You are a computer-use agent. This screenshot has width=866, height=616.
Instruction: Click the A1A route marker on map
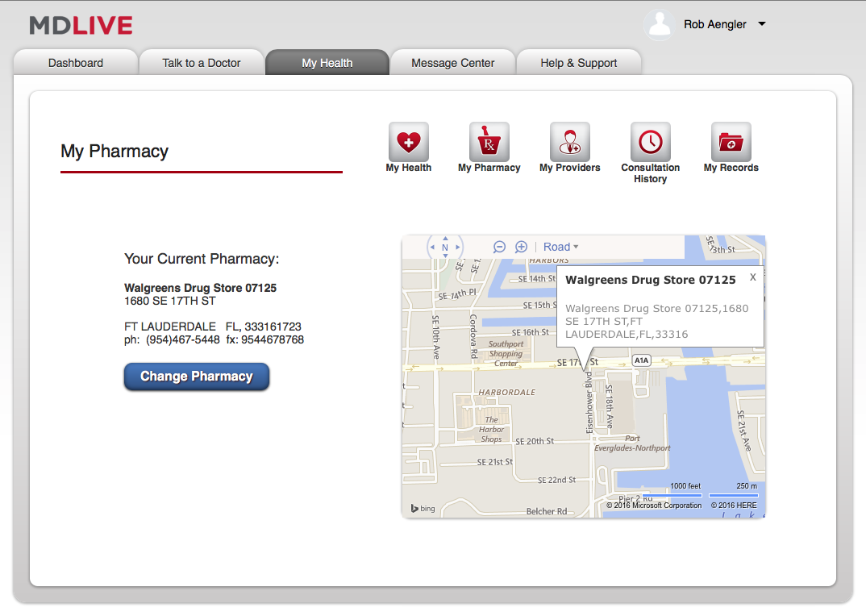click(x=641, y=360)
